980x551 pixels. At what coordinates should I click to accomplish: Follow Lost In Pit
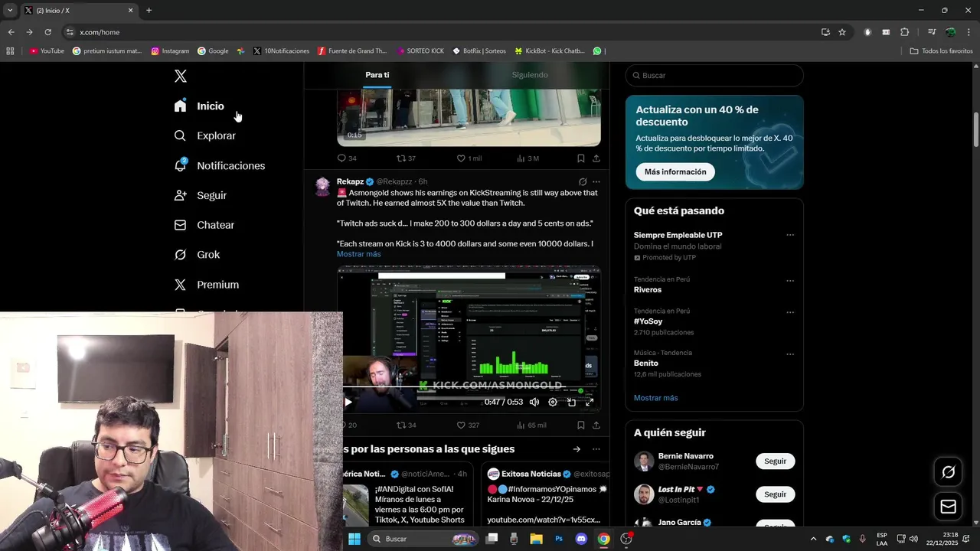click(x=776, y=494)
